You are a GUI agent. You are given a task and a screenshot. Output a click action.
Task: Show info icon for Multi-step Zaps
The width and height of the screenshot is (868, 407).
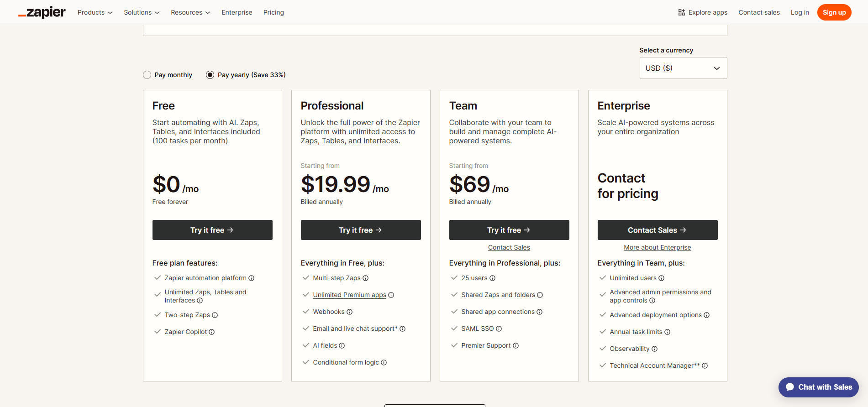pyautogui.click(x=365, y=278)
